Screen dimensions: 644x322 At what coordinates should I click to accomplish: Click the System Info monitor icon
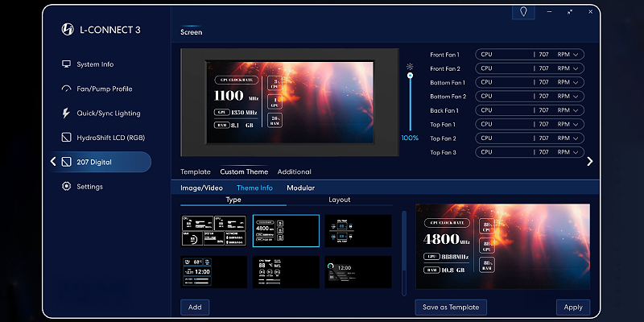[x=66, y=64]
